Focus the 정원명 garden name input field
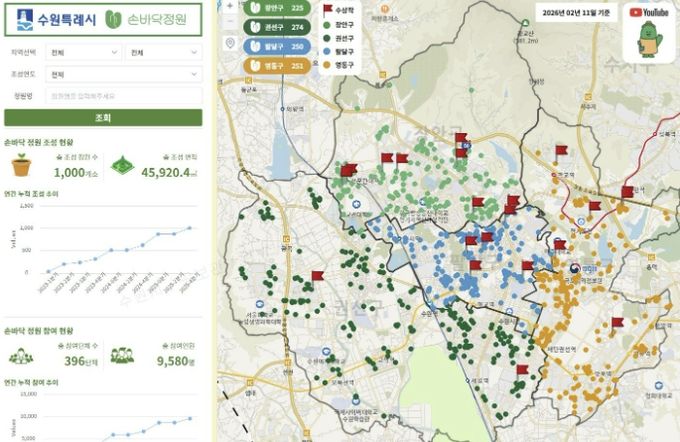 click(x=123, y=96)
